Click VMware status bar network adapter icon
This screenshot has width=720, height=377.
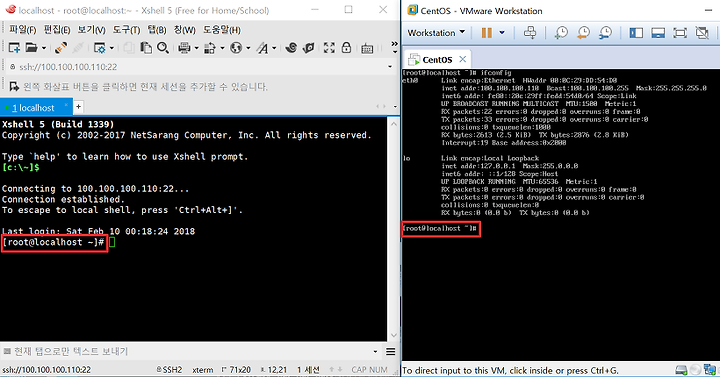[710, 370]
